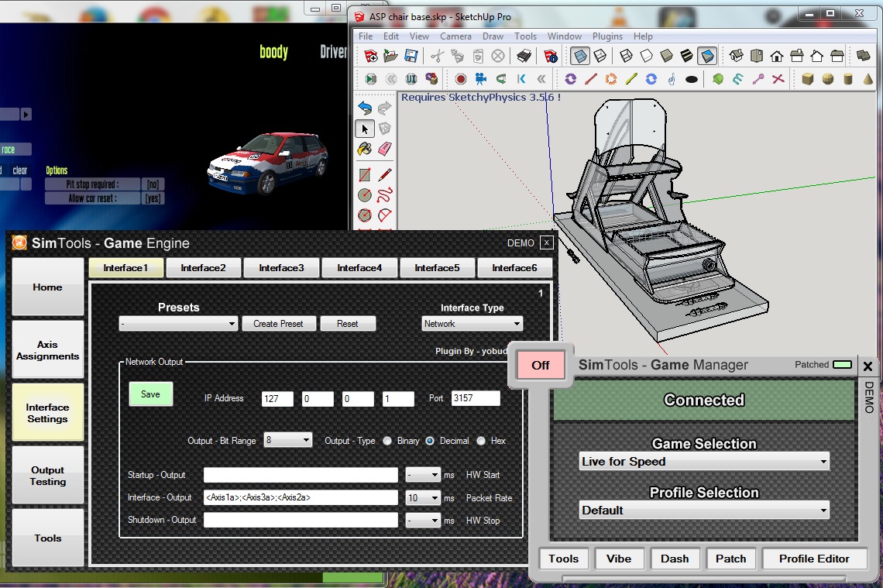The image size is (883, 588).
Task: Enable X-ray face style in SketchUp
Action: point(579,56)
